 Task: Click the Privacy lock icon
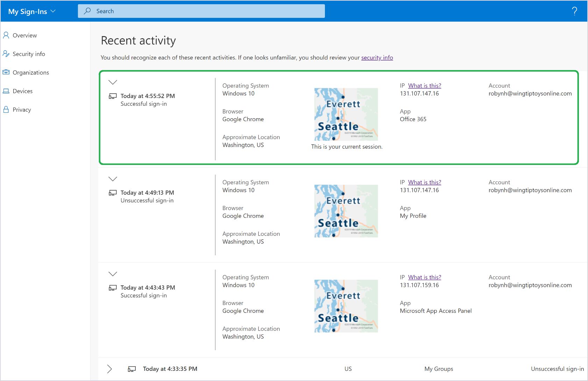pos(6,109)
